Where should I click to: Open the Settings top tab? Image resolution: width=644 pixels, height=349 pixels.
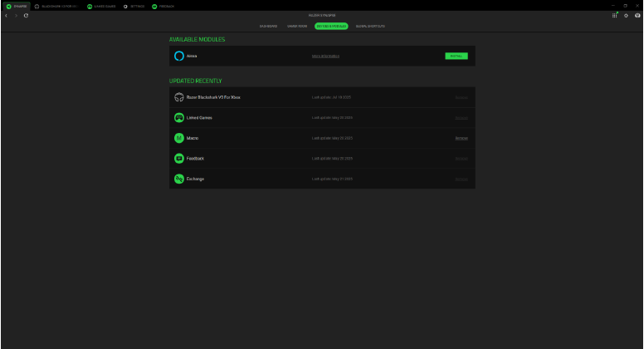click(x=134, y=6)
